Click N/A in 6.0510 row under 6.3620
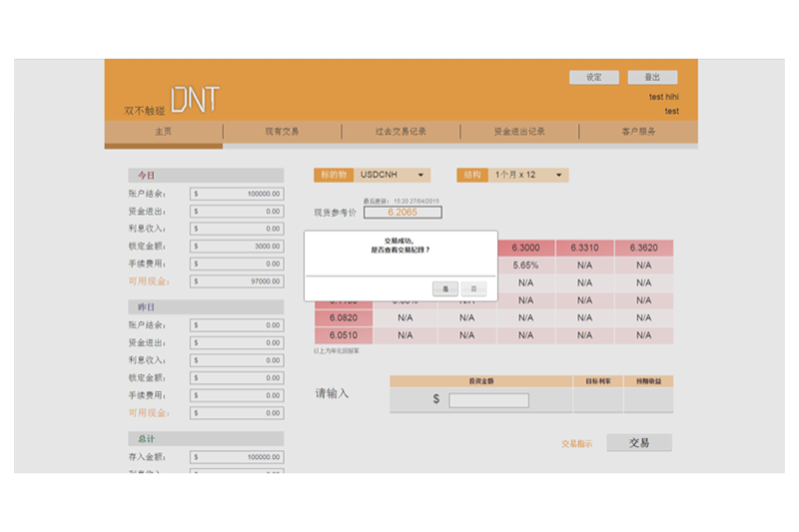The image size is (799, 532). pos(643,335)
